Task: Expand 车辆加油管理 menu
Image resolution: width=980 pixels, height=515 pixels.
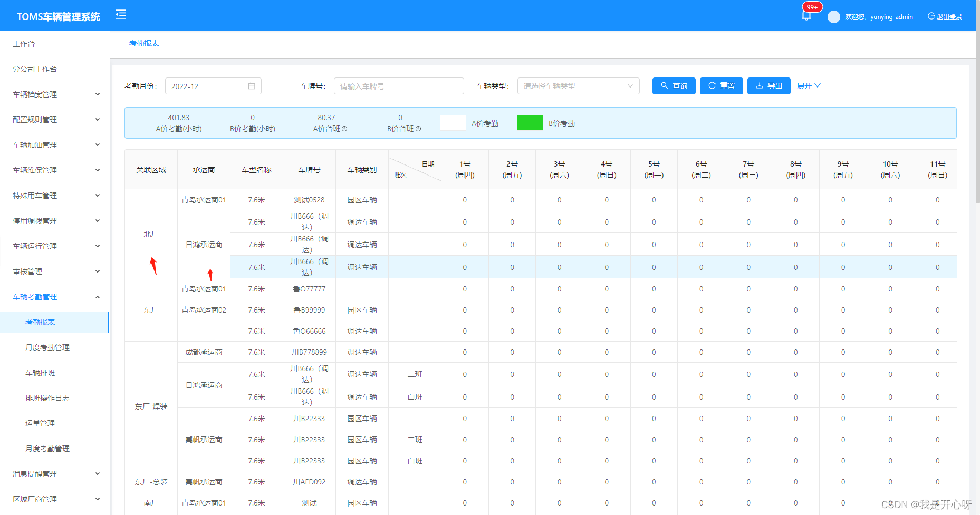Action: [55, 145]
